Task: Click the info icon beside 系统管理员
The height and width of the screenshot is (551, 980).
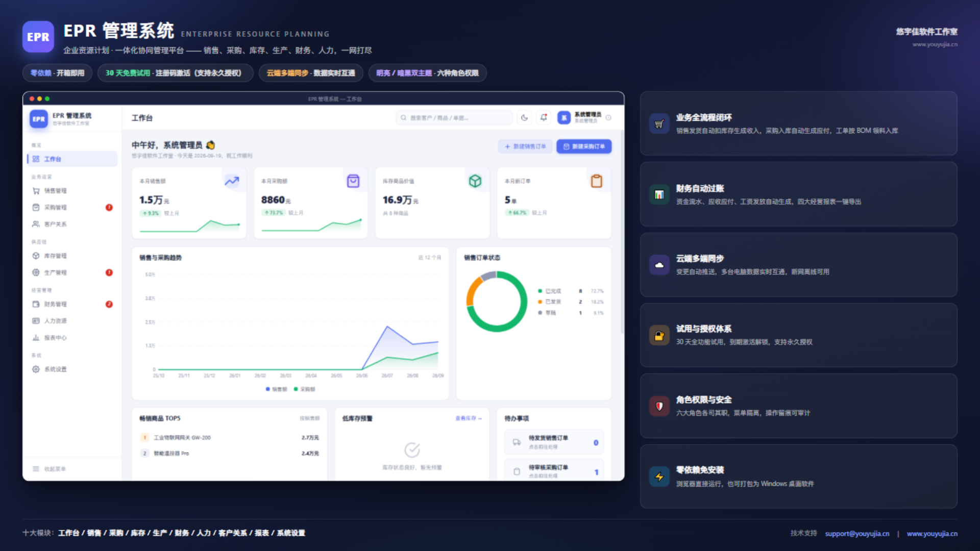Action: coord(608,118)
